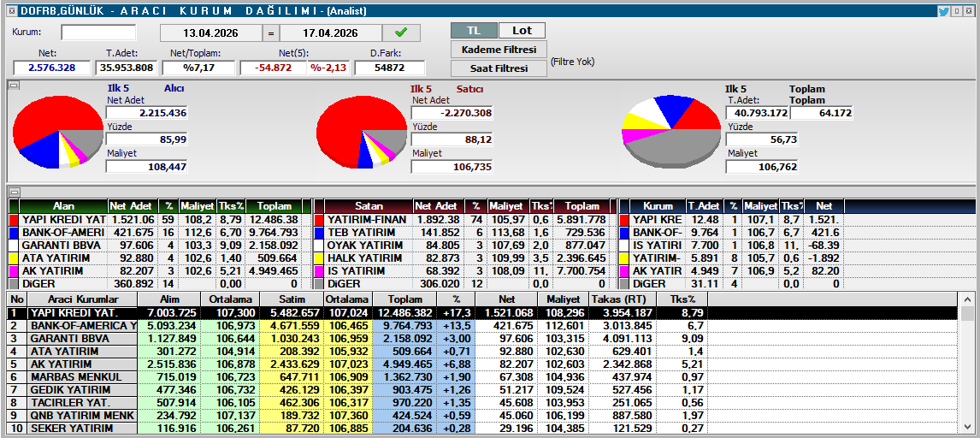This screenshot has width=980, height=438.
Task: Sort bottom table by Takas (RT) header
Action: tap(622, 299)
